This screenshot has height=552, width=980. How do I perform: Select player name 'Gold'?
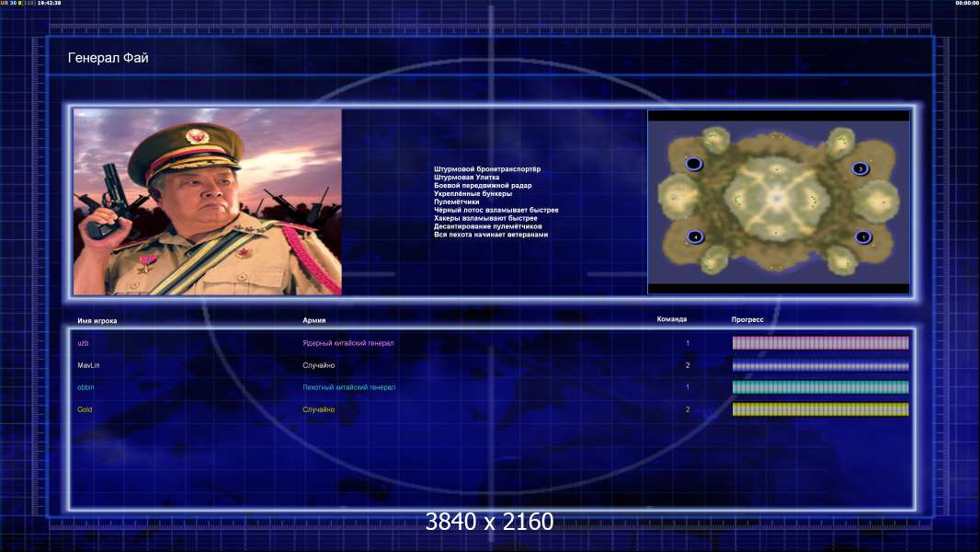(85, 409)
